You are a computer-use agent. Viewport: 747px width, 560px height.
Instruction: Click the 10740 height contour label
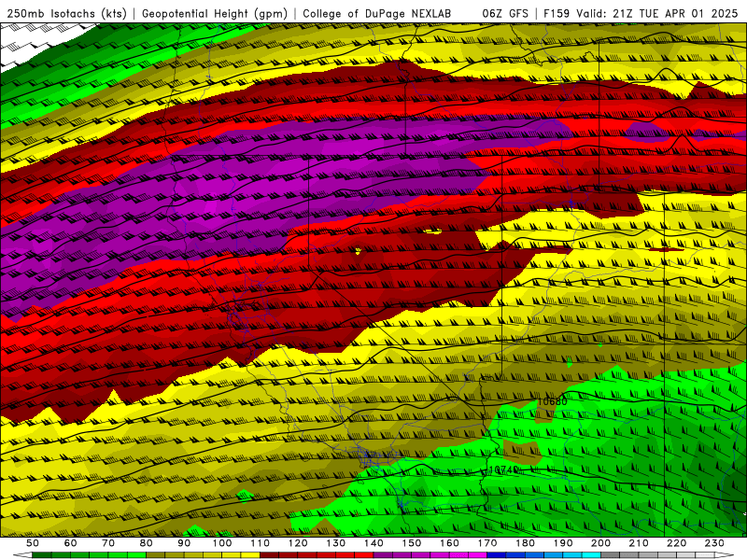[x=504, y=470]
